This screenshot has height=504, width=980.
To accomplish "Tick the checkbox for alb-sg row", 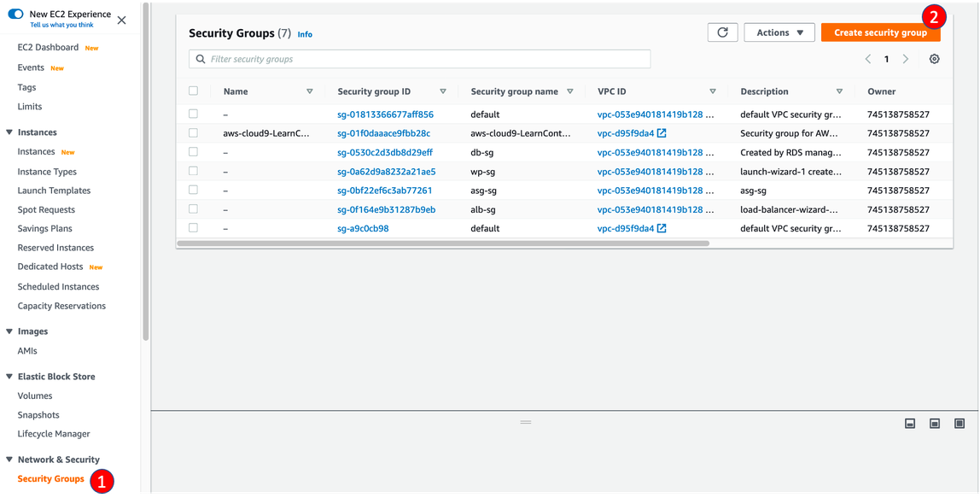I will [193, 209].
